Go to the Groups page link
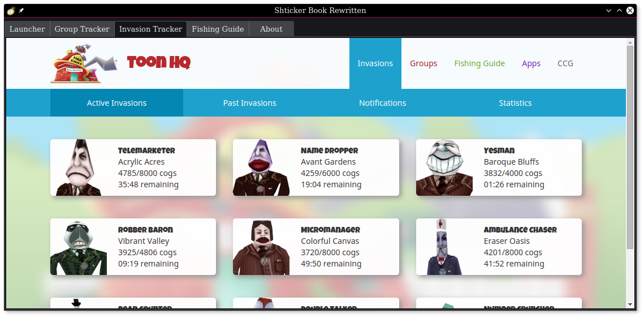Image resolution: width=644 pixels, height=318 pixels. 423,64
